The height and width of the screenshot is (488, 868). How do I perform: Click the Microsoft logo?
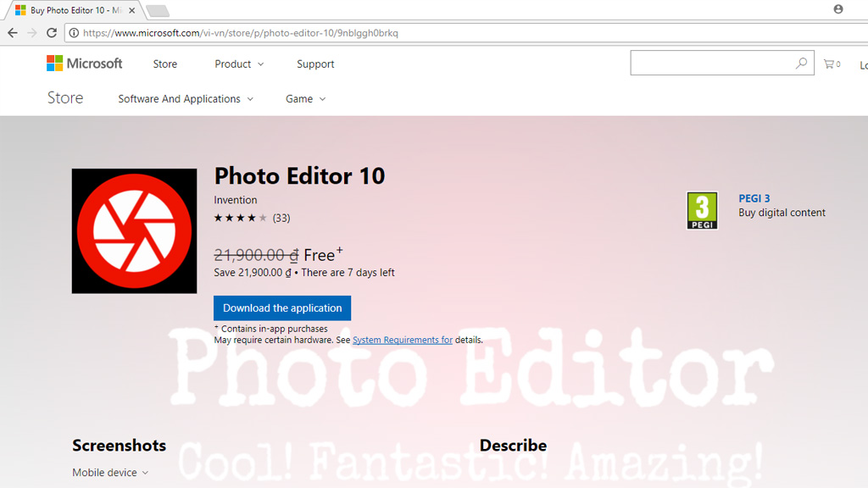click(x=84, y=63)
